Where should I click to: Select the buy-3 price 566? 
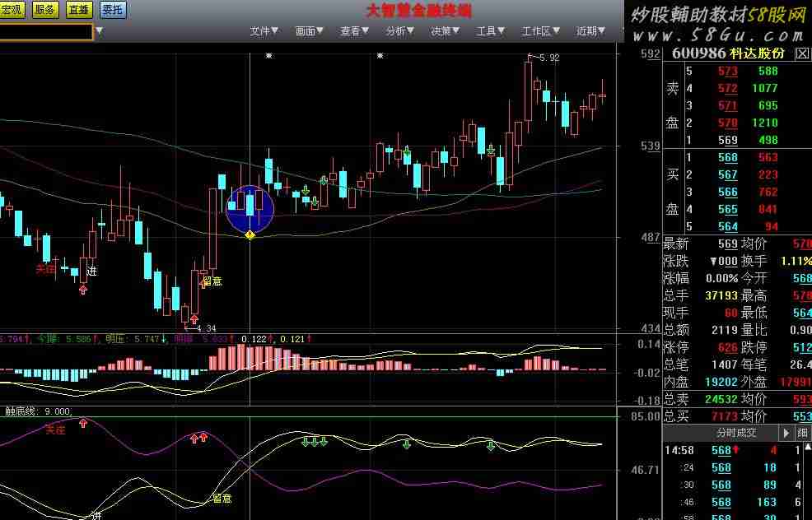(728, 193)
